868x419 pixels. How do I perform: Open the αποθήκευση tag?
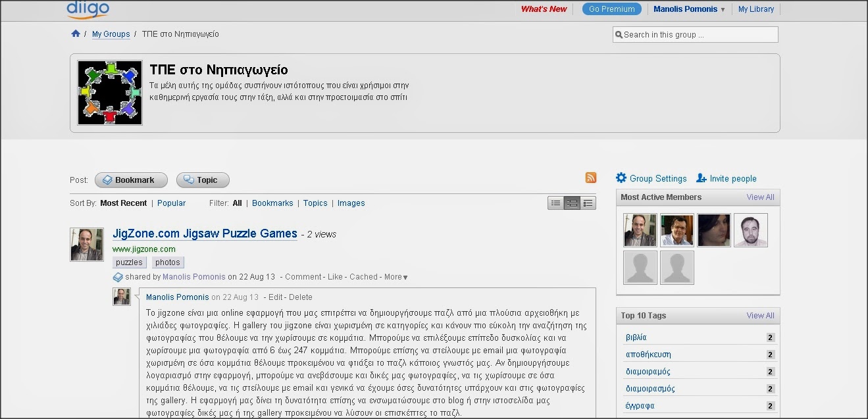648,355
